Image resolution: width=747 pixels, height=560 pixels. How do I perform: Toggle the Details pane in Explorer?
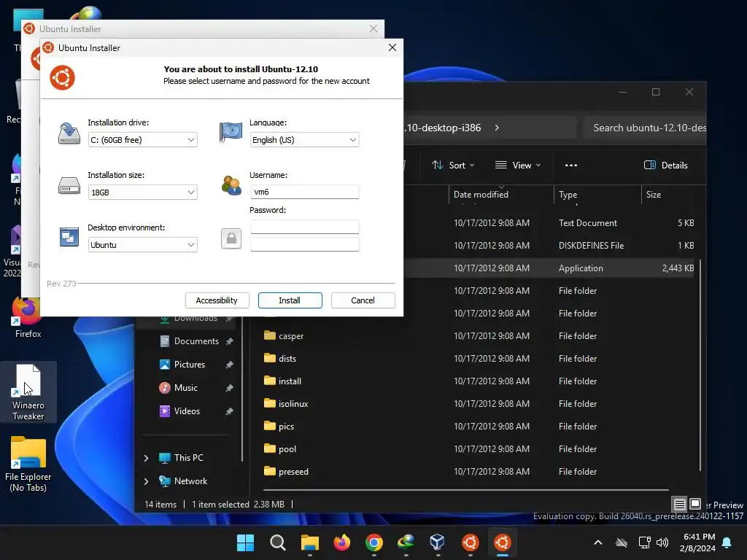click(x=665, y=166)
